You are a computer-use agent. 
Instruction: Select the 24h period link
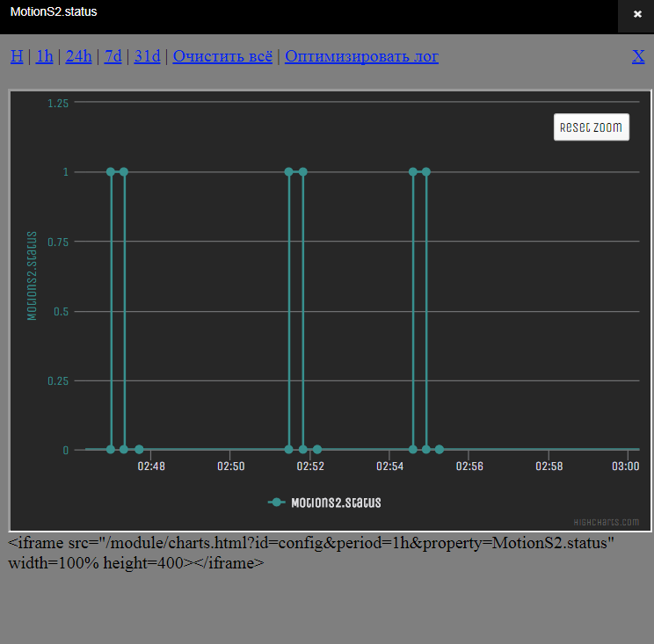(x=78, y=56)
